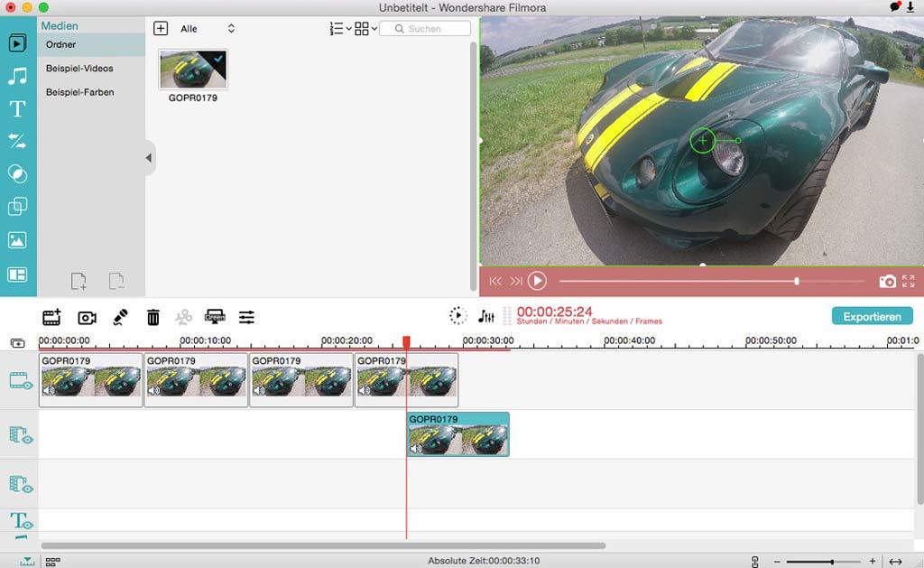Click the trash delete clip icon
The width and height of the screenshot is (924, 568).
coord(153,317)
